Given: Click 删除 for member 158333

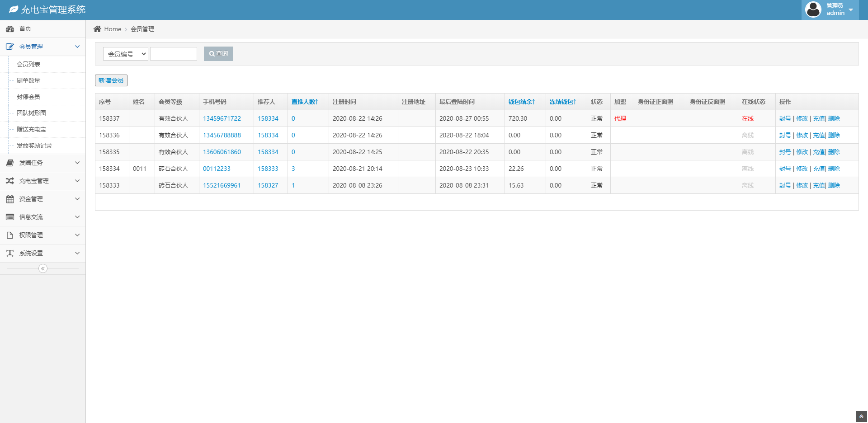Looking at the screenshot, I should click(x=834, y=185).
